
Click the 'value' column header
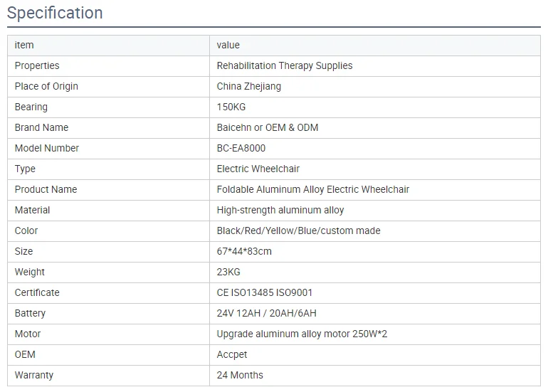228,45
